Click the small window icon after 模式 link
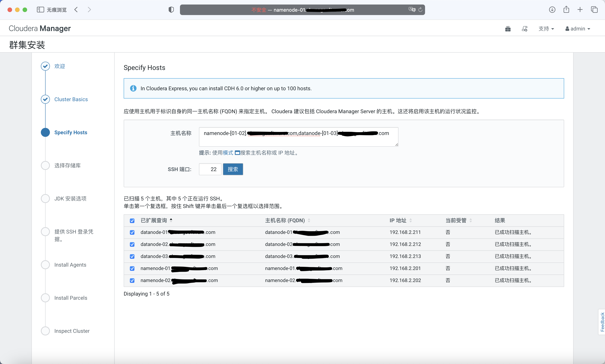This screenshot has width=605, height=364. (237, 153)
